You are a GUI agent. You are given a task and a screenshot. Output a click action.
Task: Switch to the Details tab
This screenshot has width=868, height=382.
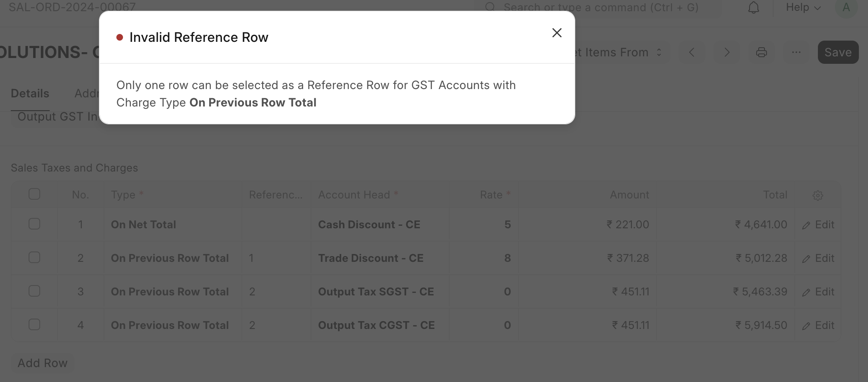tap(30, 94)
